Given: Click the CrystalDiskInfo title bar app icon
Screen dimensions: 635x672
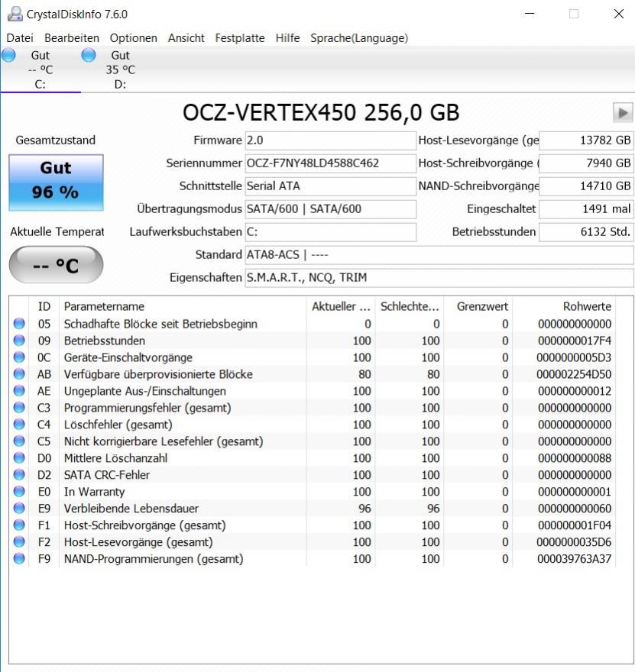Looking at the screenshot, I should tap(15, 15).
